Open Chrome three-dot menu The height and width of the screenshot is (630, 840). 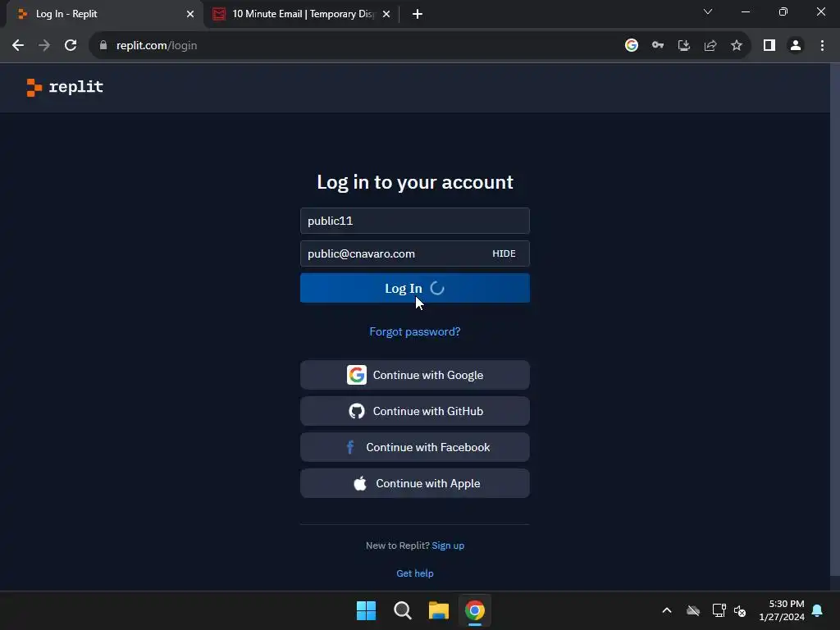[822, 46]
